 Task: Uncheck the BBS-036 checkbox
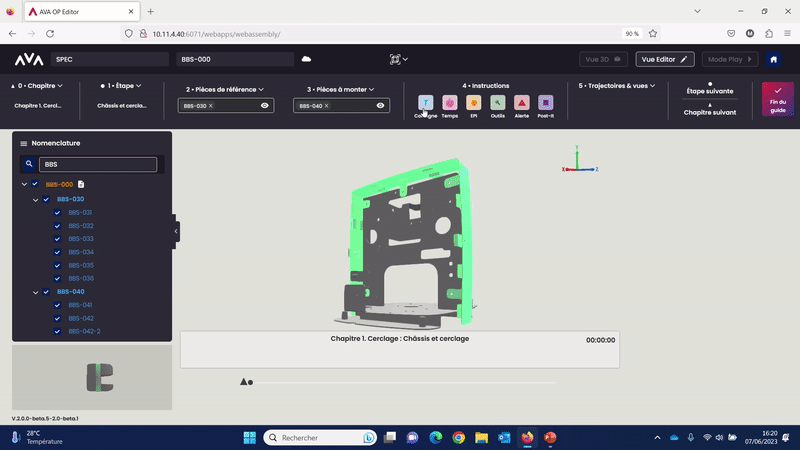click(57, 279)
